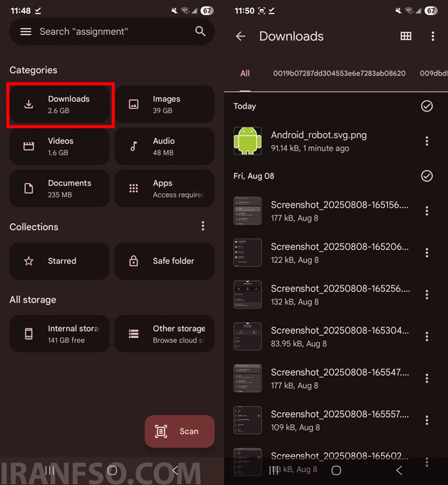Viewport: 448px width, 485px height.
Task: Tap Home button in Categories screen navbar
Action: 112,470
